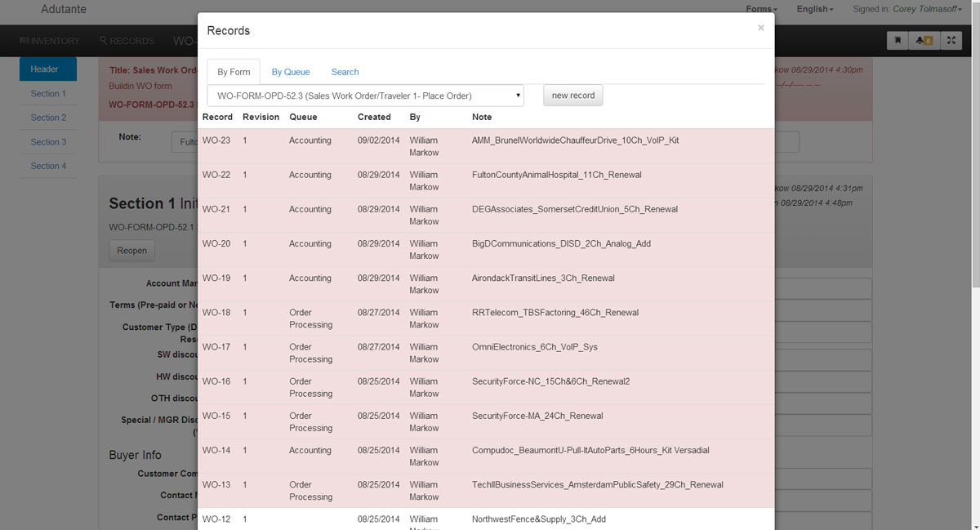980x530 pixels.
Task: Click note AMM_BrunelWorldwideChauffeurDrive_10Ch_VoIP_Kit
Action: coord(576,140)
